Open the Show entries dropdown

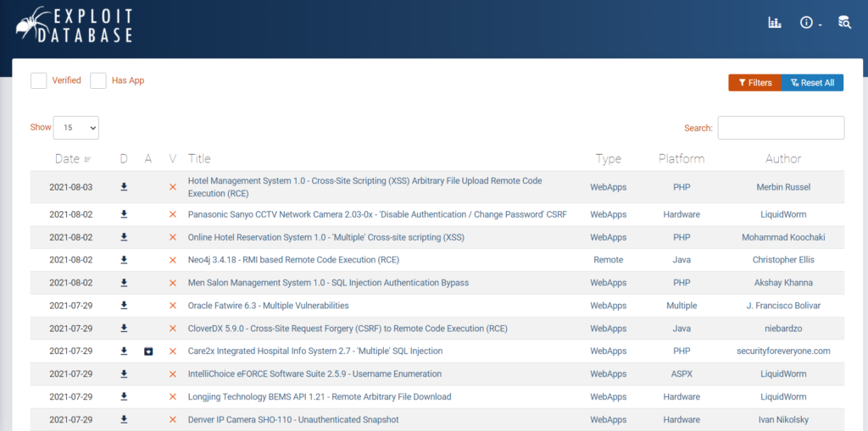pyautogui.click(x=76, y=128)
